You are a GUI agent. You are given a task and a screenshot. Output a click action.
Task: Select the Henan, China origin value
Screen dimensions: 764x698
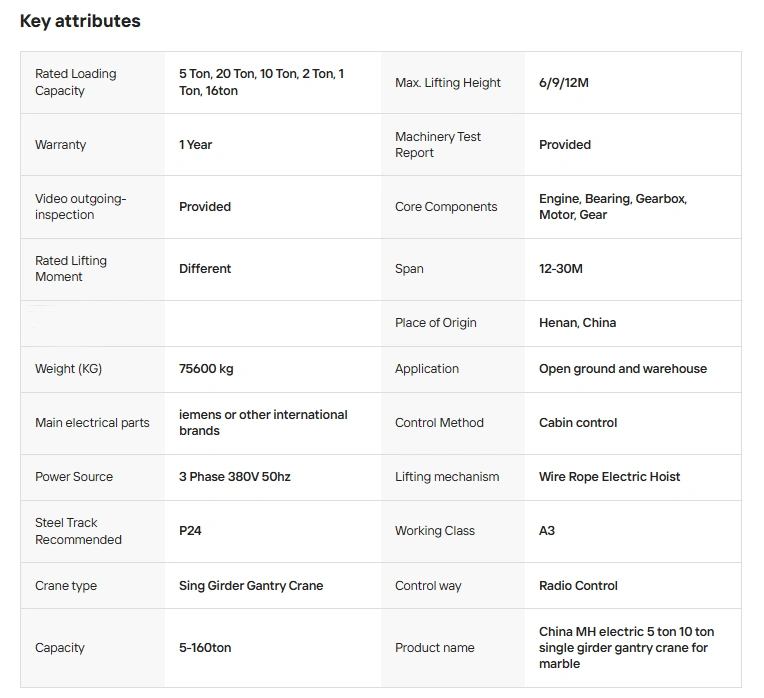(x=577, y=323)
